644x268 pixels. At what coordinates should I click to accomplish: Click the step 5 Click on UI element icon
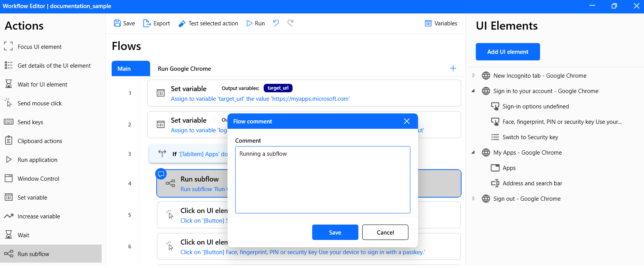click(170, 215)
